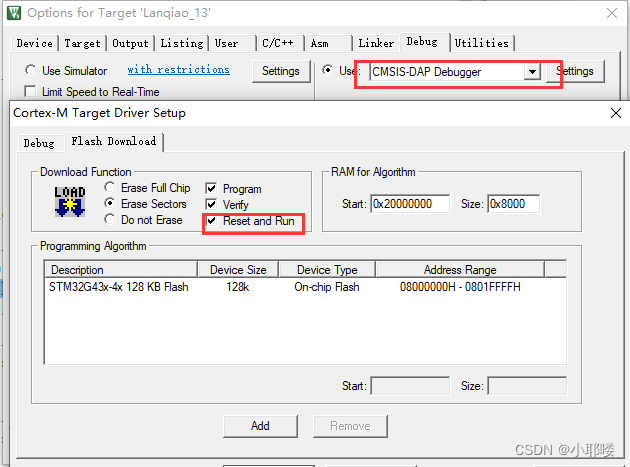Open the Debug tab in driver setup
The width and height of the screenshot is (630, 467).
coord(39,143)
